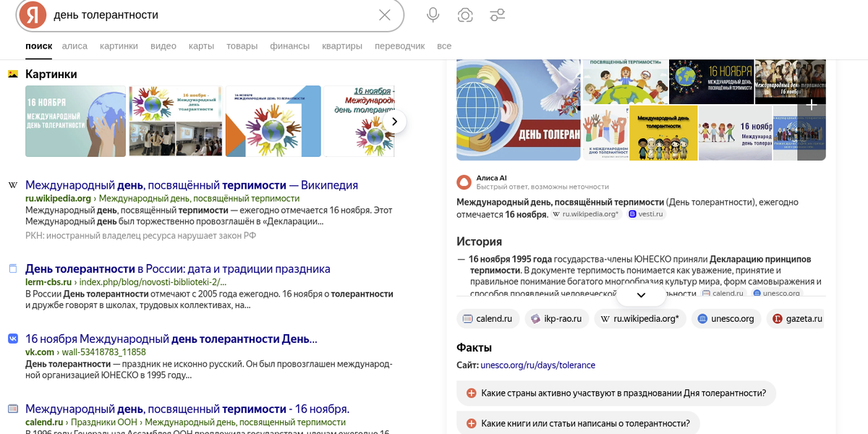Clear the search query with the X icon
868x434 pixels.
pos(384,14)
